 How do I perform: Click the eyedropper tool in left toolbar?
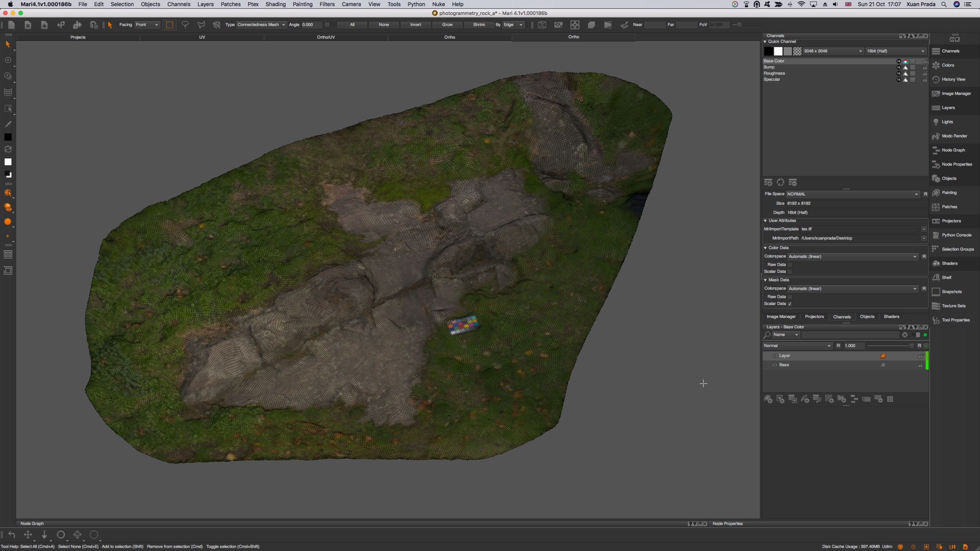click(x=8, y=124)
